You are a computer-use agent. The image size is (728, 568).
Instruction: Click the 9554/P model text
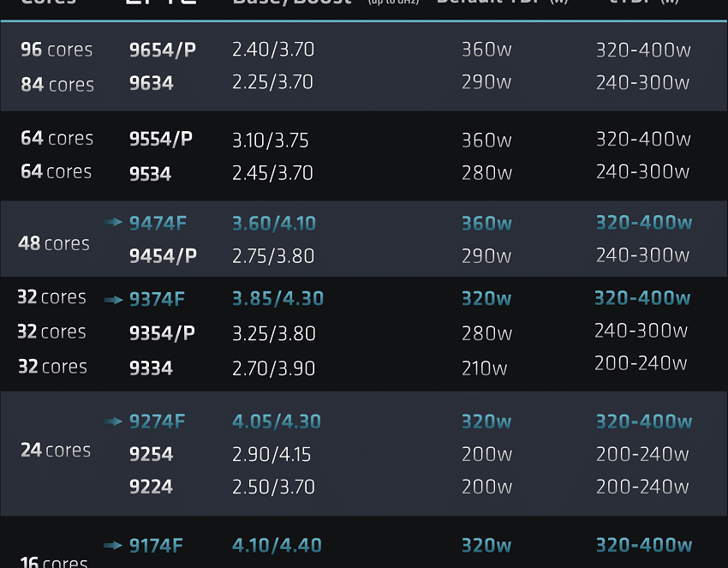[x=161, y=139]
